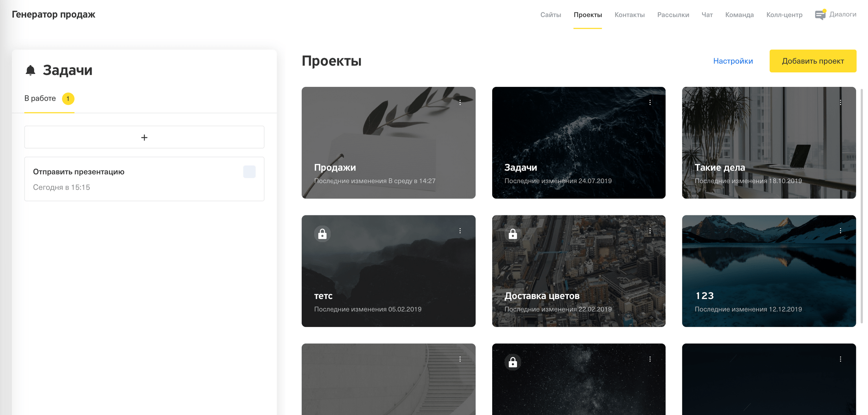Viewport: 868px width, 415px height.
Task: Open Контакты section
Action: (629, 15)
